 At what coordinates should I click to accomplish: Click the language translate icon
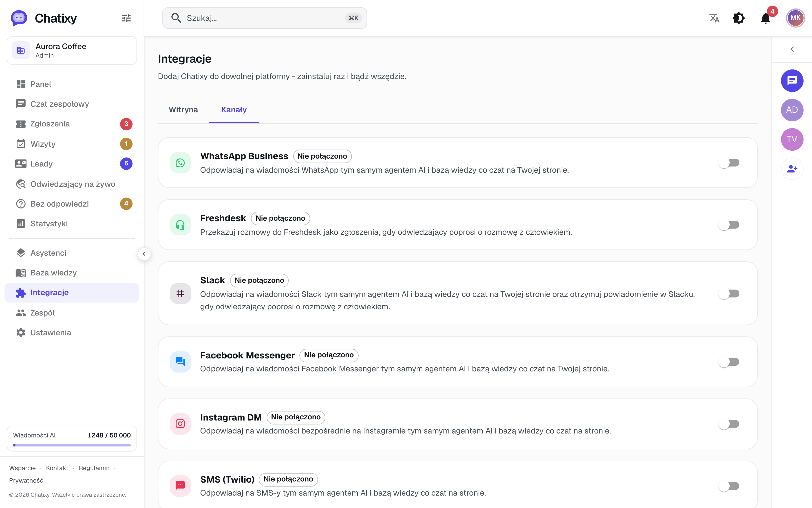[x=714, y=18]
